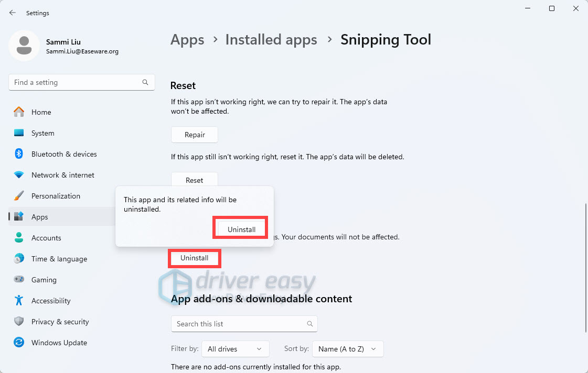
Task: Navigate to Apps breadcrumb in header
Action: (187, 40)
